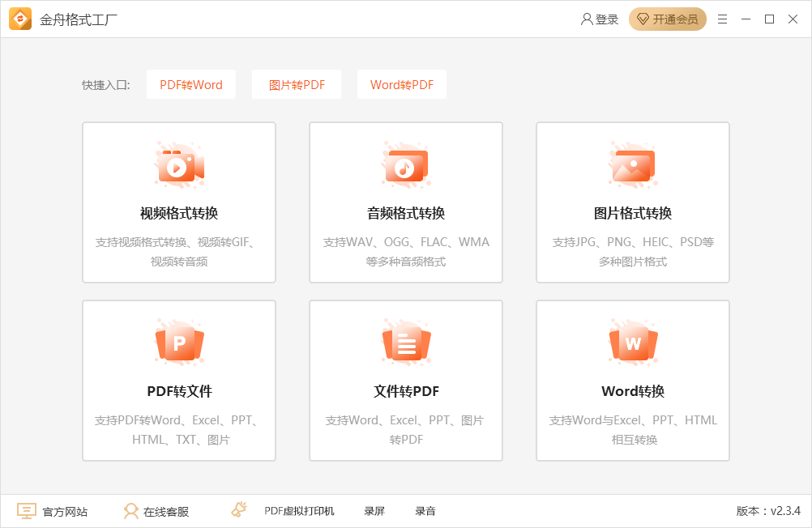Click the document icon for 文件转PDF
The width and height of the screenshot is (812, 528).
coord(406,343)
